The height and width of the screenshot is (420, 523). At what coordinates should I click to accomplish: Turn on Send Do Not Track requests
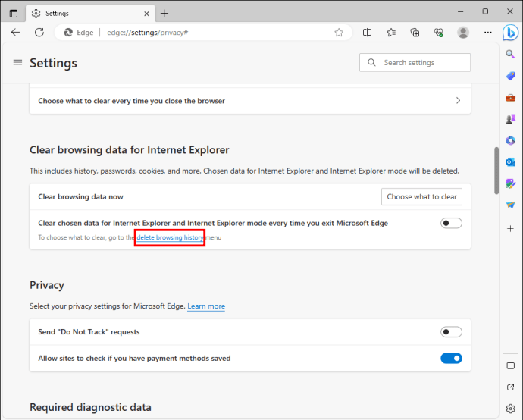(x=451, y=331)
